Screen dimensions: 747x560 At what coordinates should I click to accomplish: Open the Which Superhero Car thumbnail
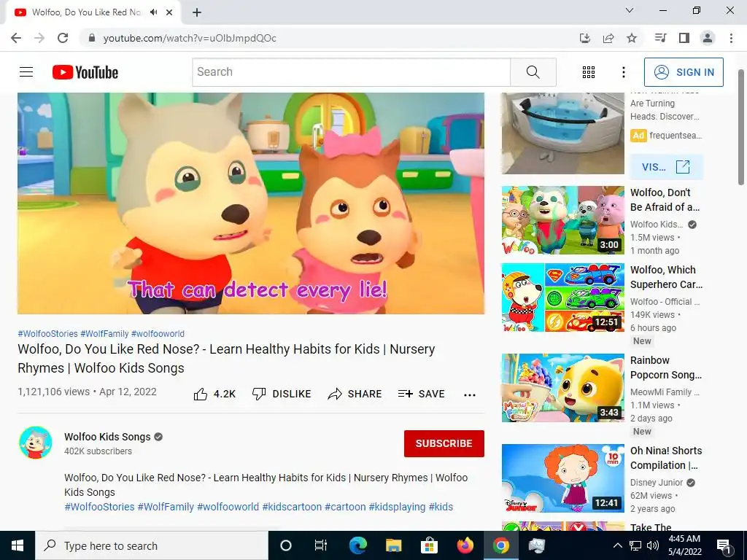[562, 297]
